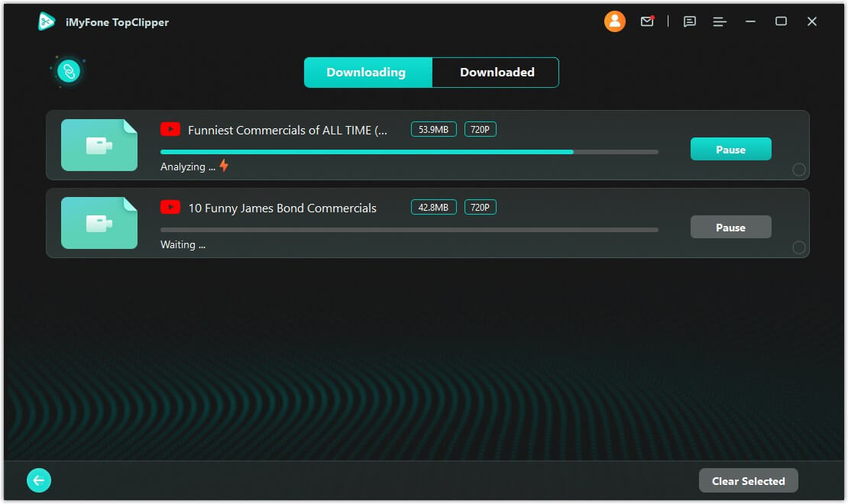Open the feedback chat icon
This screenshot has width=848, height=504.
pyautogui.click(x=689, y=21)
